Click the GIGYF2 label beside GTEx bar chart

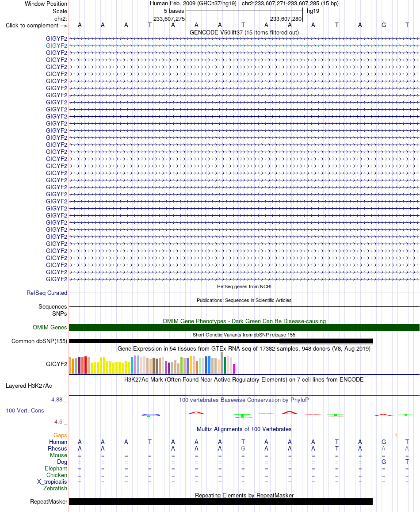[x=57, y=364]
